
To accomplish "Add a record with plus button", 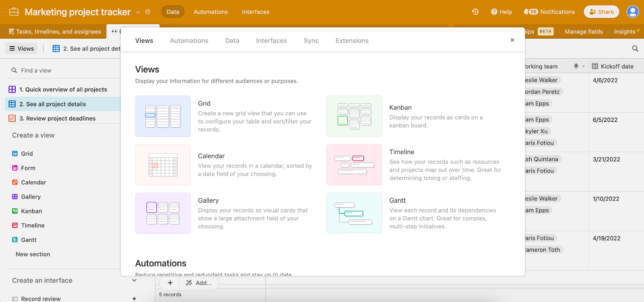I will [170, 283].
